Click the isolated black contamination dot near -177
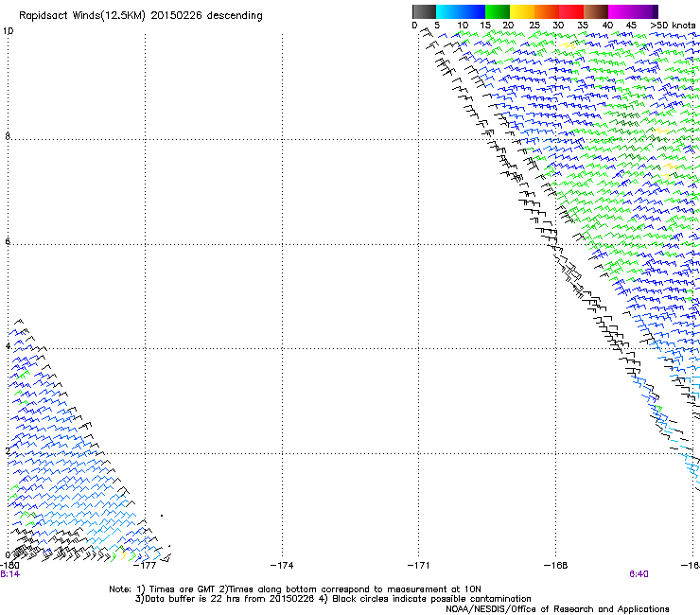Viewport: 700px width, 615px height. [x=162, y=516]
